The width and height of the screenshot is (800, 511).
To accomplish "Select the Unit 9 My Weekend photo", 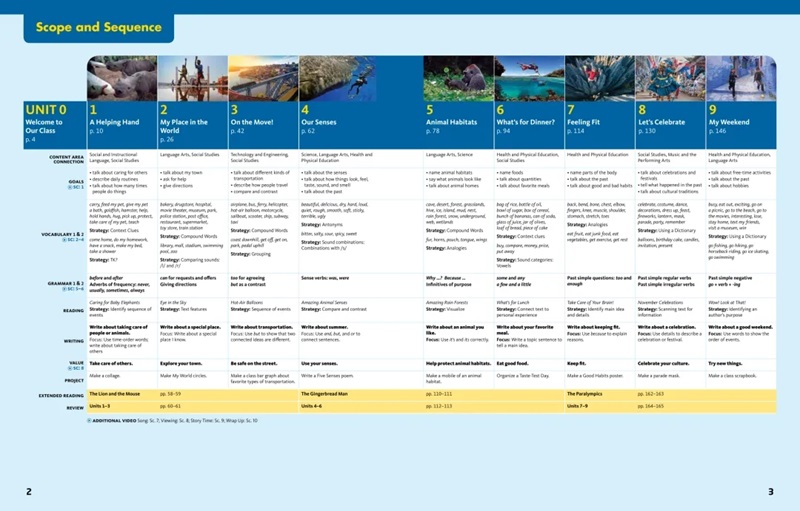I will click(x=740, y=78).
